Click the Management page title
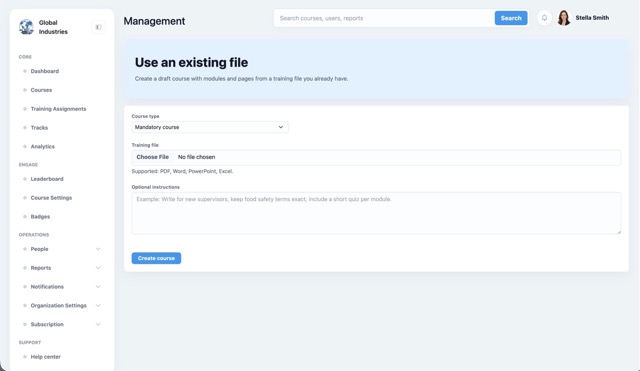Viewport: 640px width, 371px height. coord(154,21)
